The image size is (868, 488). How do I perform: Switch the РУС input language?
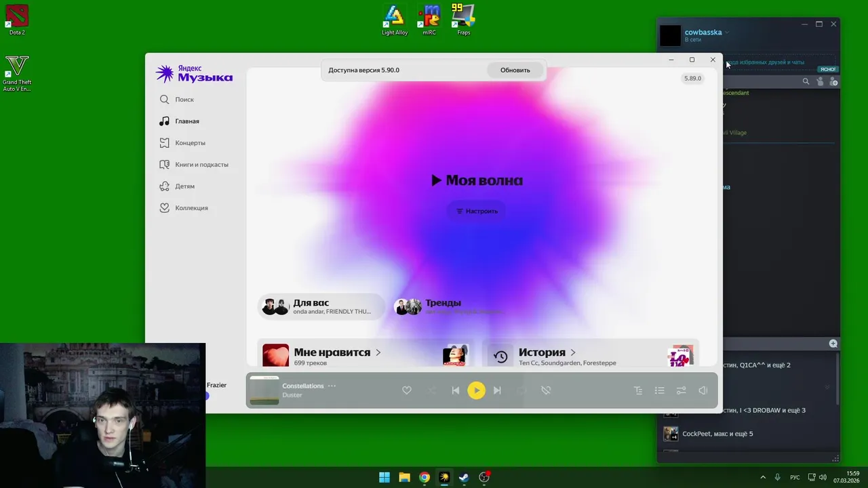click(x=795, y=477)
